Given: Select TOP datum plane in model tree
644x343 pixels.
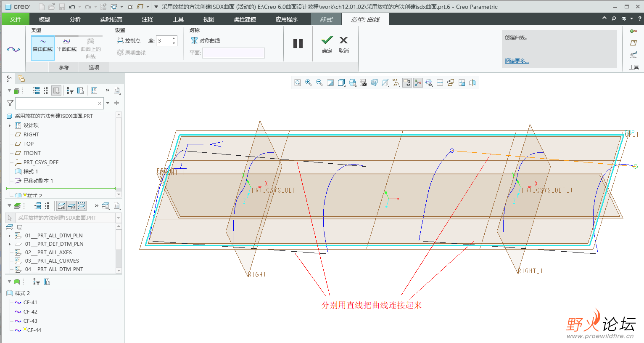Looking at the screenshot, I should pyautogui.click(x=29, y=144).
